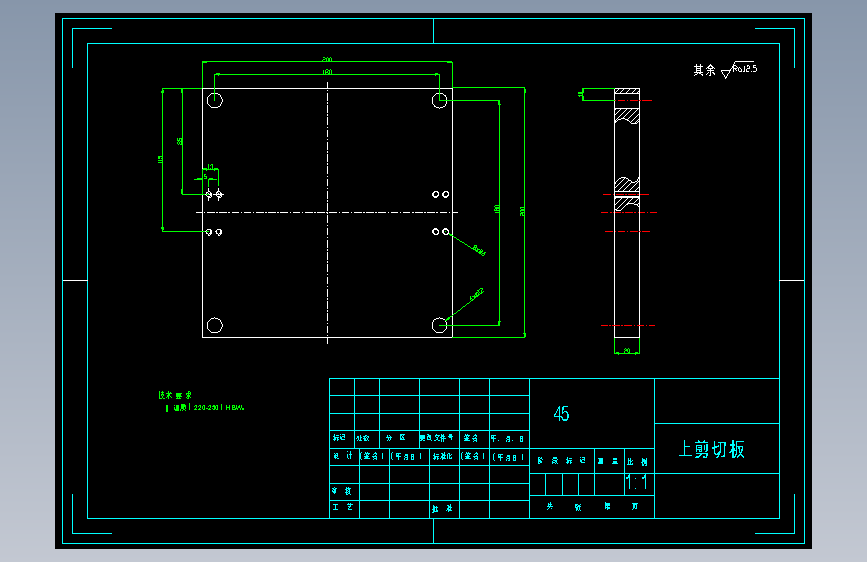Click the "审核" row label
This screenshot has width=867, height=562.
pos(341,491)
